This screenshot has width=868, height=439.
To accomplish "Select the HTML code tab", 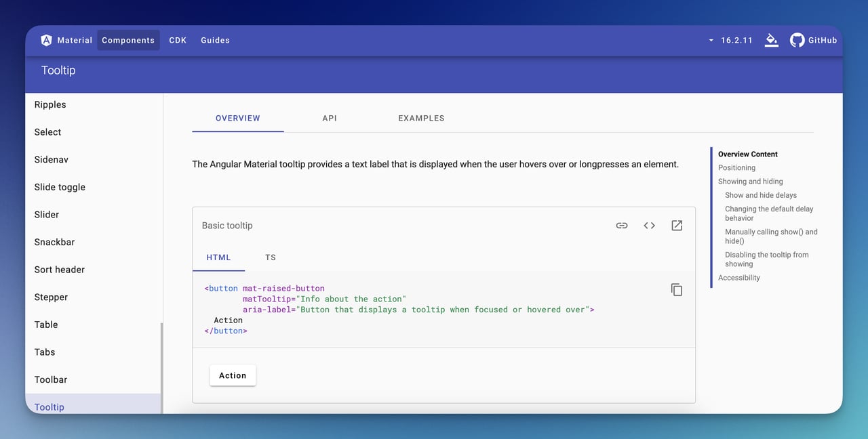I will [218, 257].
